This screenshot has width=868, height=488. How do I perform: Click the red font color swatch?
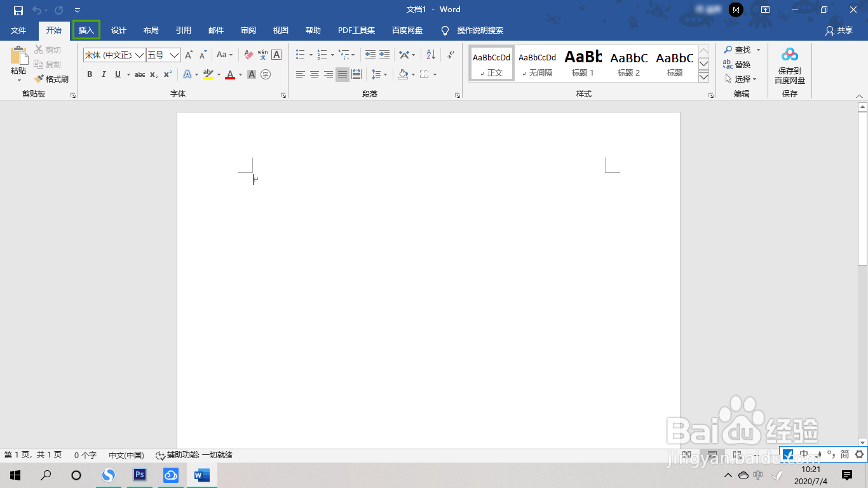(230, 74)
